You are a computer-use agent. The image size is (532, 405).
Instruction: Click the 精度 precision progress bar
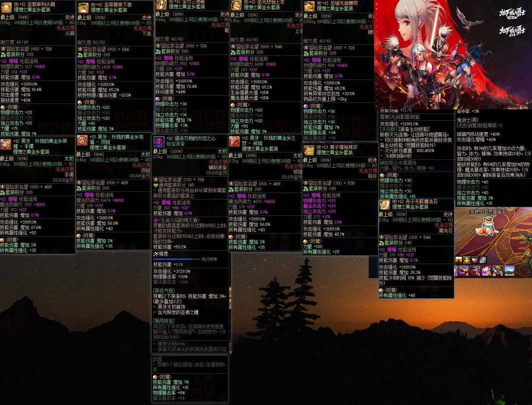tap(177, 259)
